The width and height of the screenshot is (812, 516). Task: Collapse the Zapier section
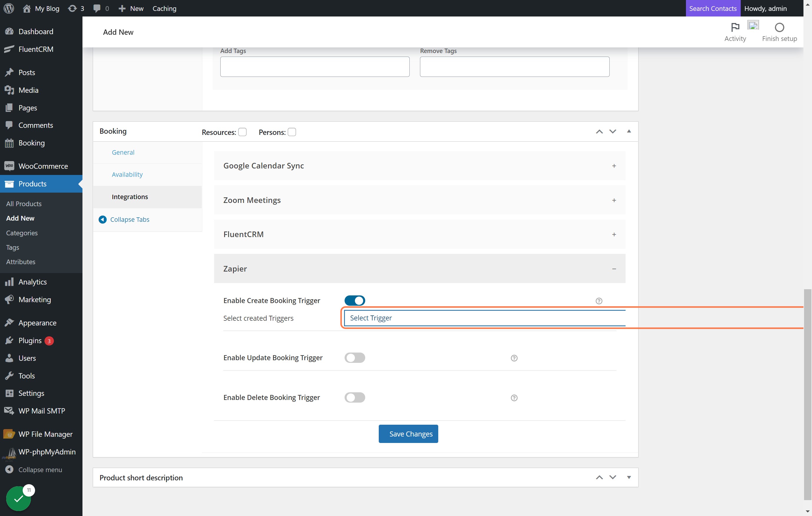click(x=419, y=269)
